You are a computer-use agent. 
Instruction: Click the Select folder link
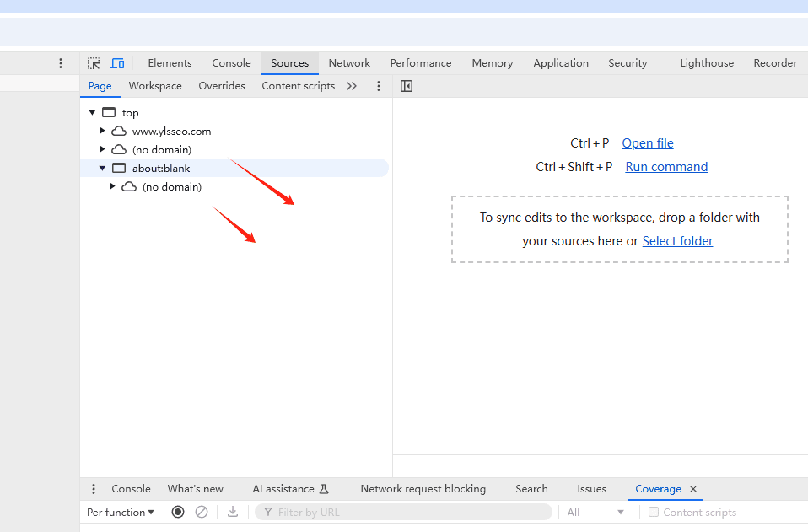click(677, 241)
